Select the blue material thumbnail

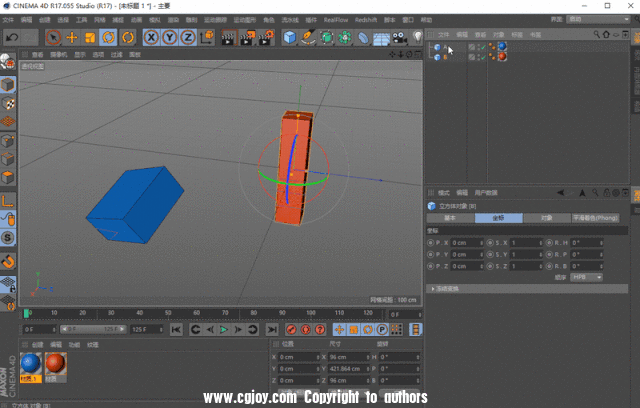point(31,364)
